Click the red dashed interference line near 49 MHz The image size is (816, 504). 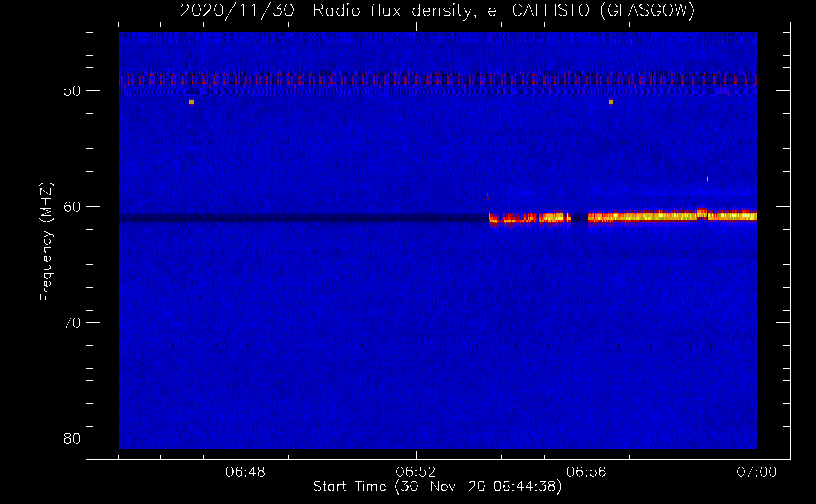438,79
